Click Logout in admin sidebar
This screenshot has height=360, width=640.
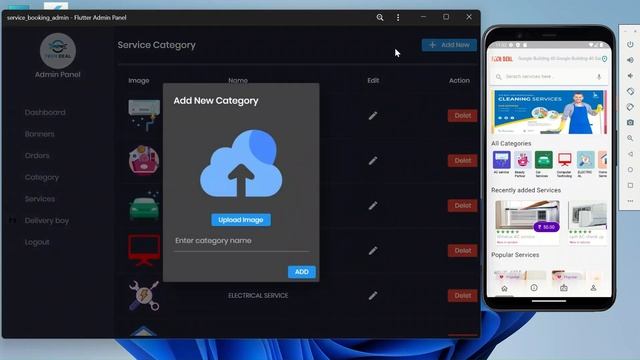point(37,242)
